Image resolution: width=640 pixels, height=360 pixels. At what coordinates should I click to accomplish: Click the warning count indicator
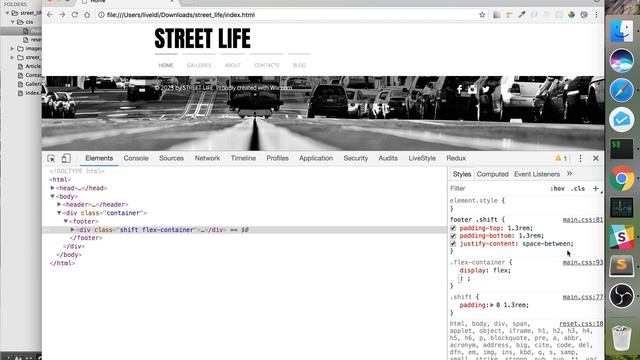561,158
